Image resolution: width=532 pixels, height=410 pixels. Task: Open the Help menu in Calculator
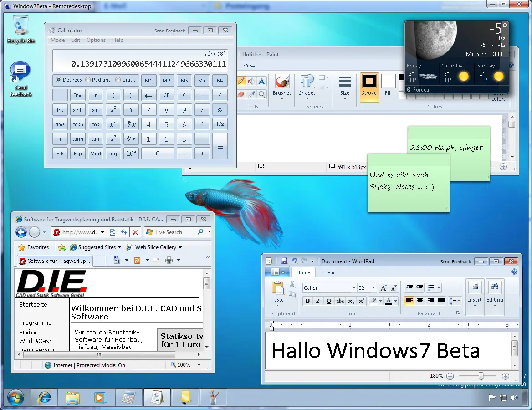click(118, 40)
